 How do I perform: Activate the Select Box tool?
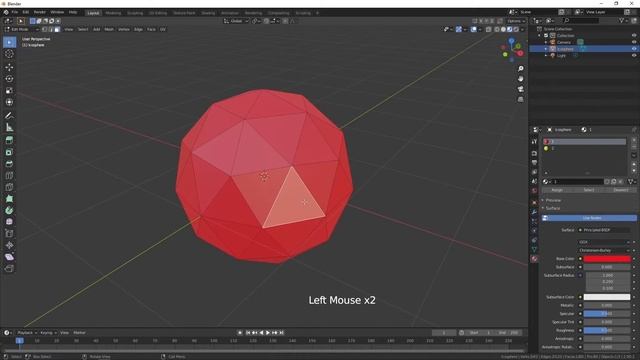pyautogui.click(x=9, y=42)
